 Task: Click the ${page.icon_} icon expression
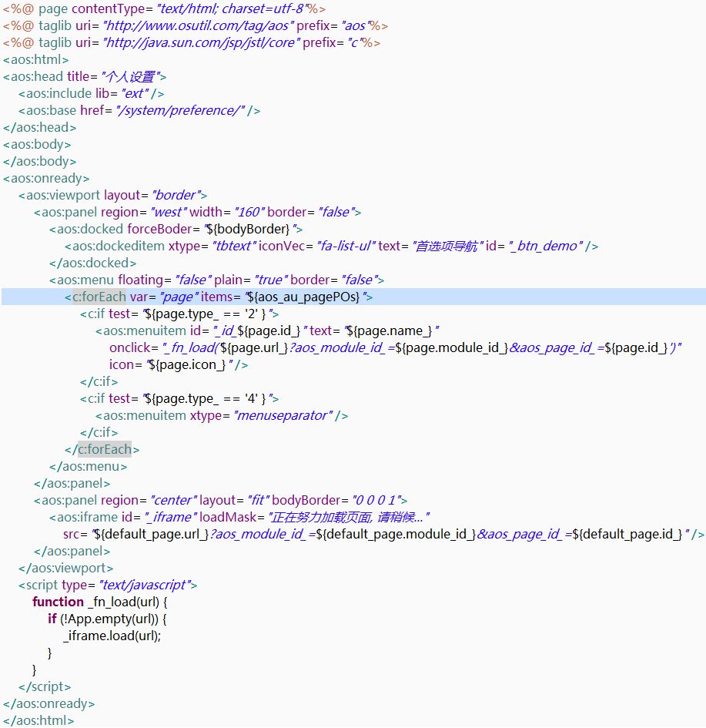187,365
